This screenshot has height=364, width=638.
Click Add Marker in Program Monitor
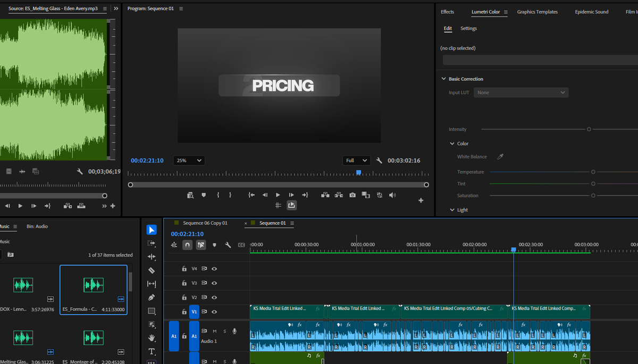[x=204, y=195]
